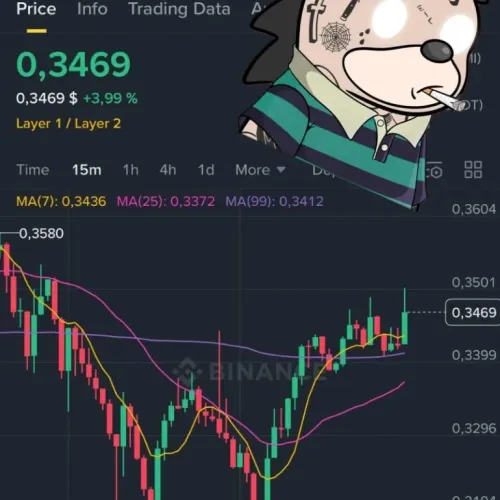The width and height of the screenshot is (500, 500).
Task: Click the current price tag 0,3469 on axis
Action: 474,312
